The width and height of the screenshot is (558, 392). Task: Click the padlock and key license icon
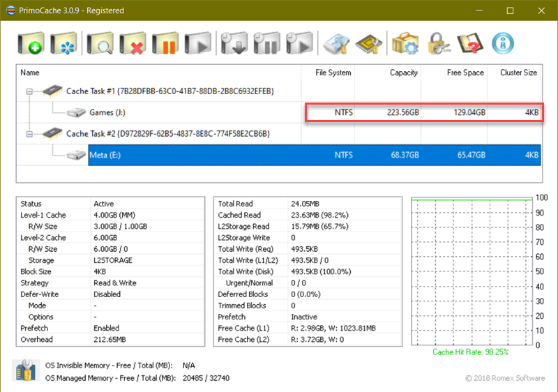coord(438,43)
